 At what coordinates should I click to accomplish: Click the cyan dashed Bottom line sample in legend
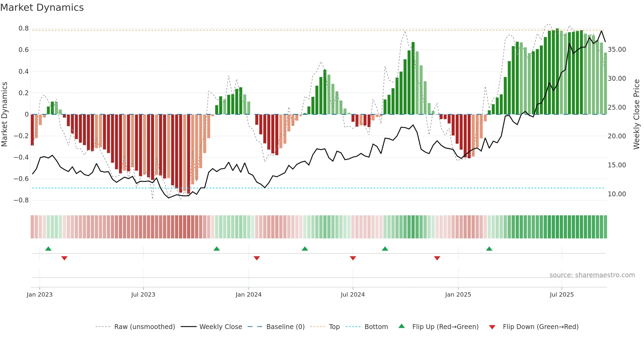[353, 327]
